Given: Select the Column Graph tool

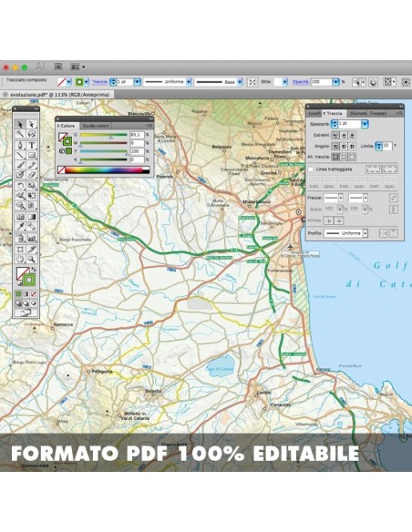Looking at the screenshot, I should click(x=31, y=238).
